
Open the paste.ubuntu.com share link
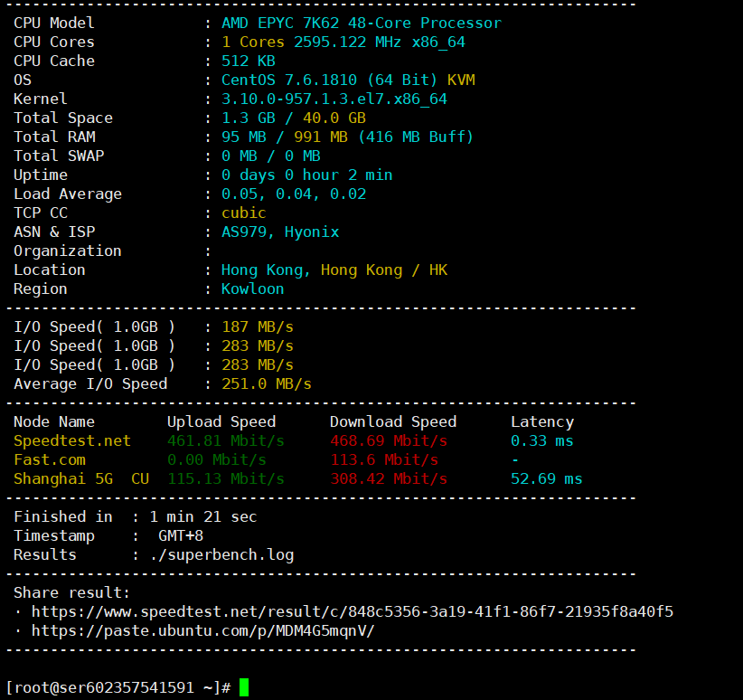202,631
